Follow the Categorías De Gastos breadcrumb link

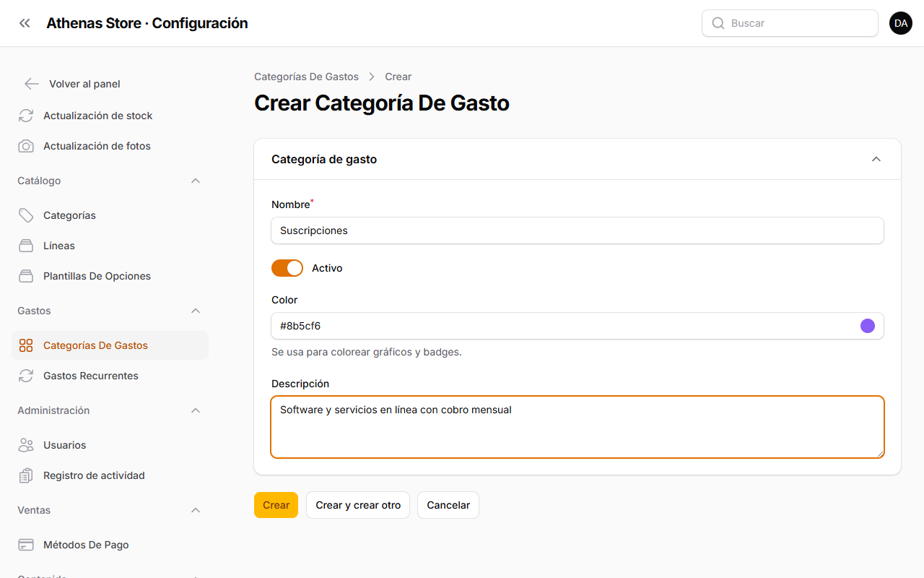click(306, 77)
